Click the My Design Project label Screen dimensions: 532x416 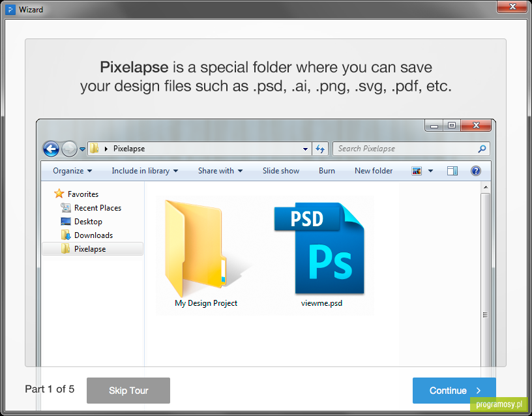coord(206,303)
